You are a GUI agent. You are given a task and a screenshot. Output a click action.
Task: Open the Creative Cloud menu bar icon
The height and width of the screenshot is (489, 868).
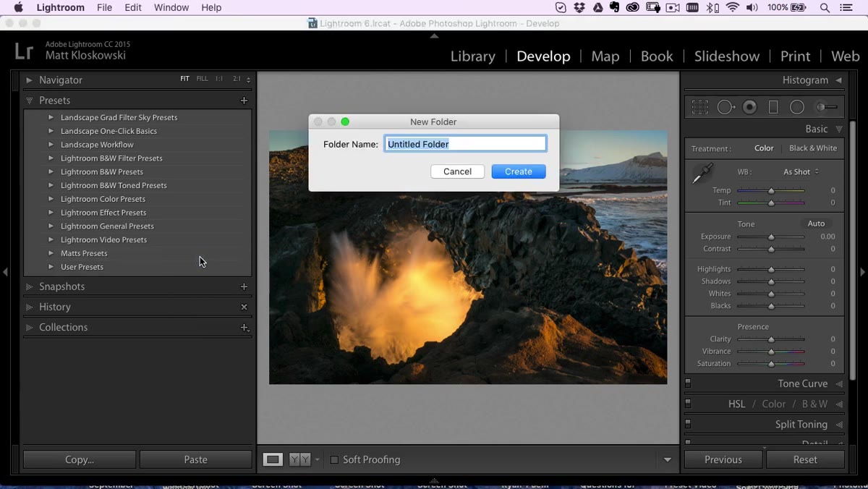click(x=633, y=7)
